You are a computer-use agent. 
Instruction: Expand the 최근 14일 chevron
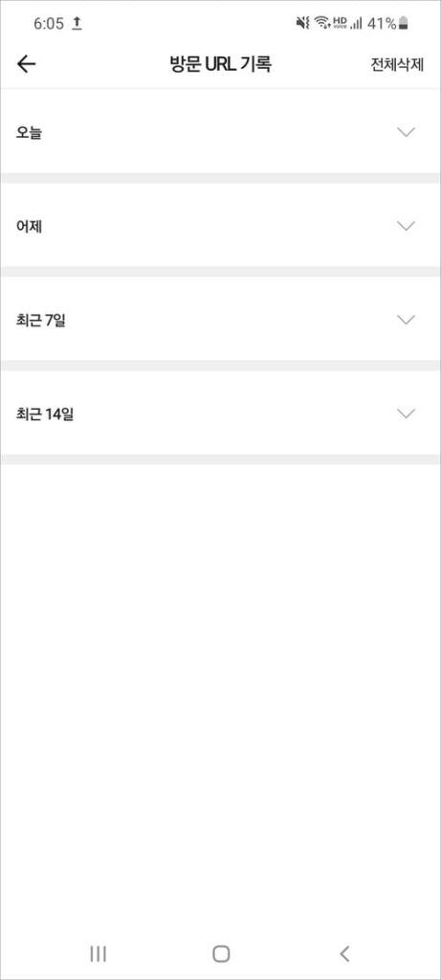[x=406, y=413]
